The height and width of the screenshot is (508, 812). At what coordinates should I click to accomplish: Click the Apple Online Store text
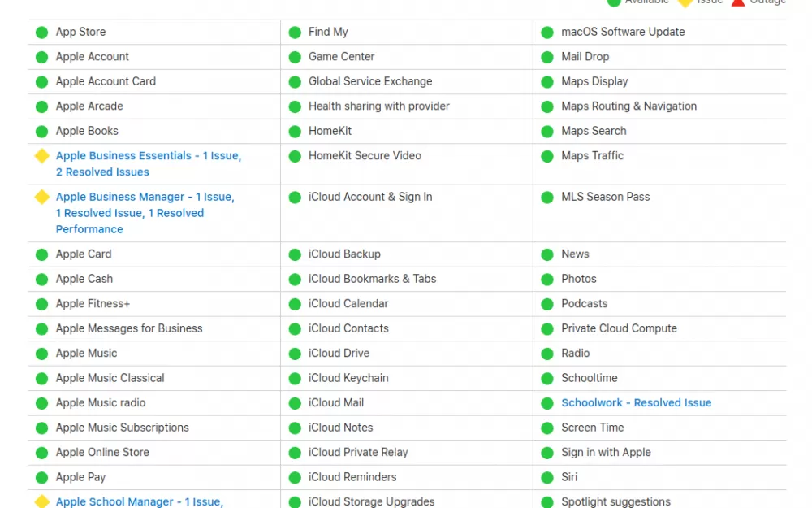(x=102, y=453)
